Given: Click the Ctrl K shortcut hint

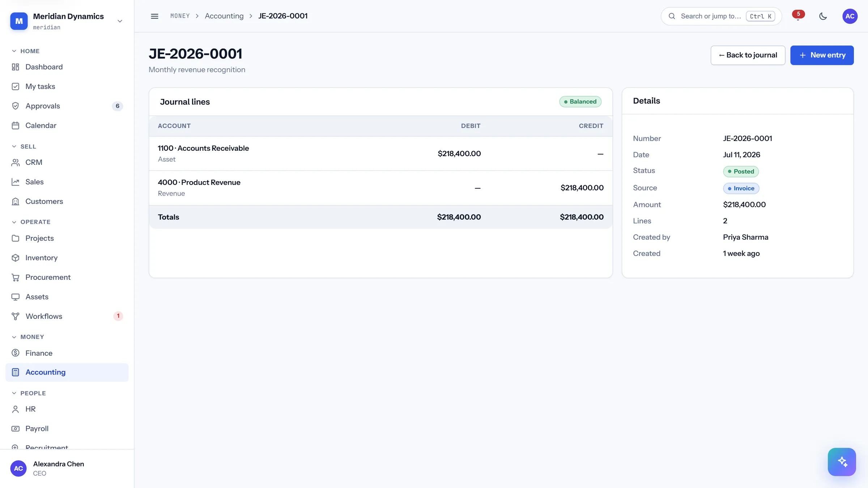Looking at the screenshot, I should click(760, 16).
